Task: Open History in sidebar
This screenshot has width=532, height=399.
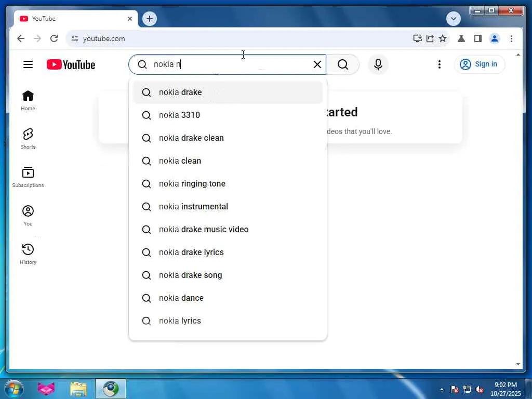Action: point(28,254)
